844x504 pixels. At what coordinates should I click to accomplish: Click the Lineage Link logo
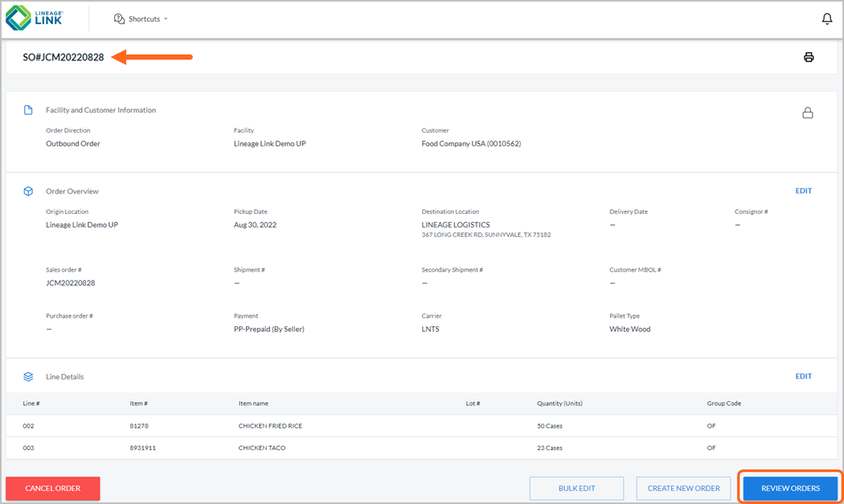point(36,18)
